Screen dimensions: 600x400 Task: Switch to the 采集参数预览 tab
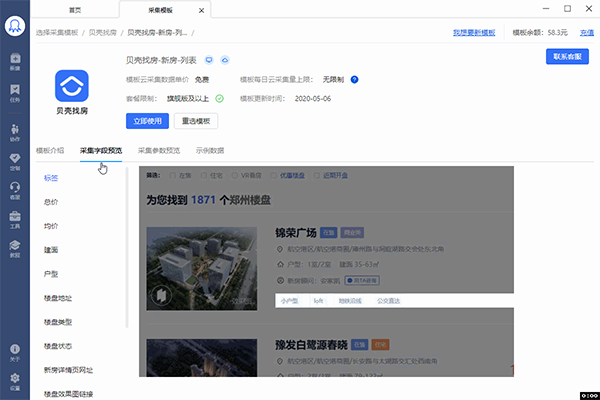tap(159, 150)
